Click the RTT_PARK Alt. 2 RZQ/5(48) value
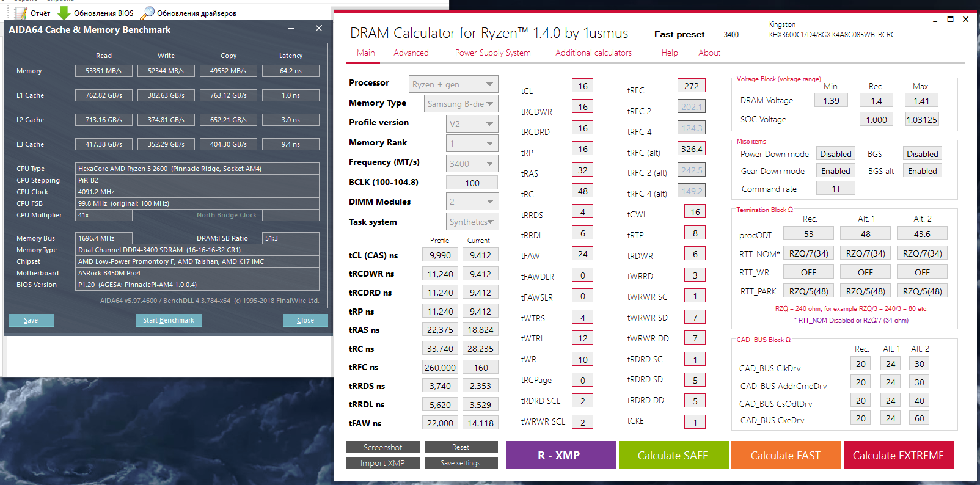Screen dimensions: 980x485 click(x=923, y=291)
